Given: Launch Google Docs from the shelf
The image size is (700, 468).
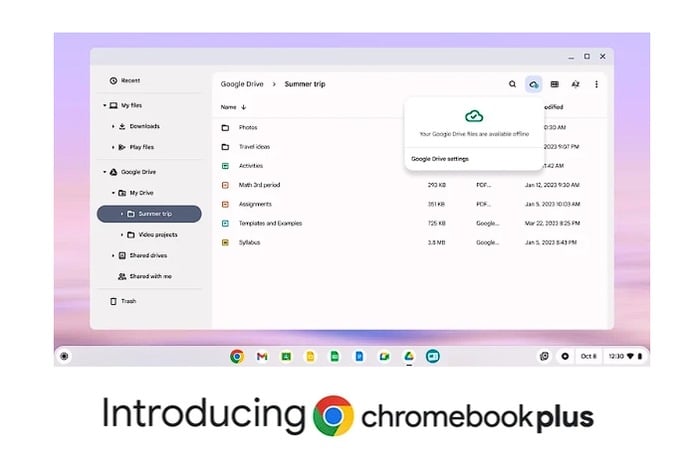Looking at the screenshot, I should 359,356.
